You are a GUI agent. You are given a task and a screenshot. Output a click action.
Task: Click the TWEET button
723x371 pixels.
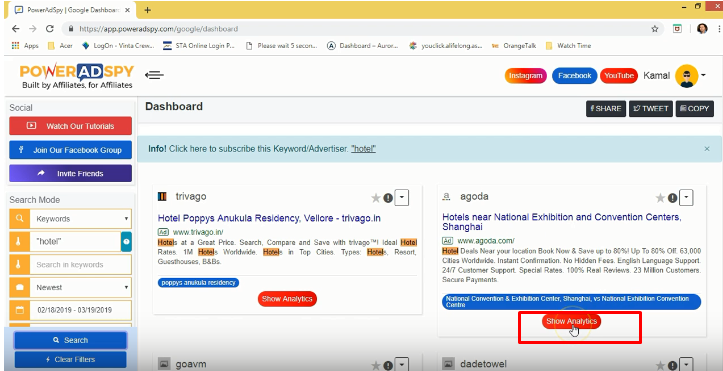(x=651, y=109)
